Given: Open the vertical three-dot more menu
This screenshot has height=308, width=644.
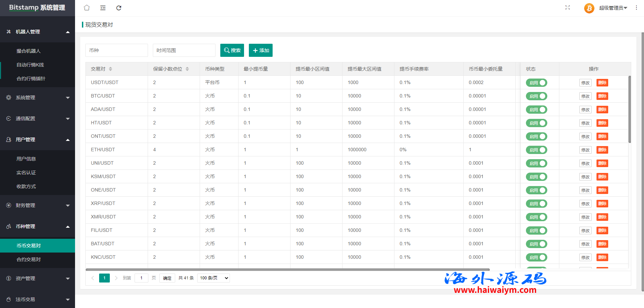Looking at the screenshot, I should (x=636, y=8).
